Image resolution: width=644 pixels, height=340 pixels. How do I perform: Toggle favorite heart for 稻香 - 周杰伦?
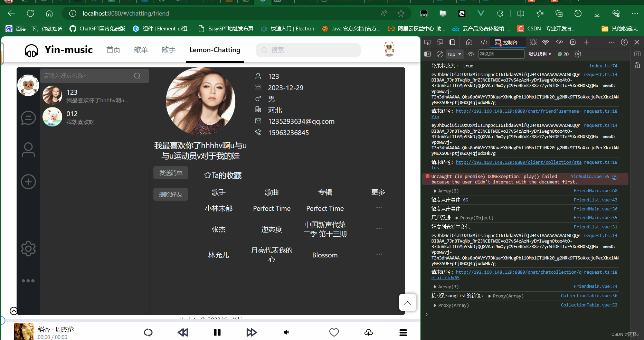click(x=334, y=332)
